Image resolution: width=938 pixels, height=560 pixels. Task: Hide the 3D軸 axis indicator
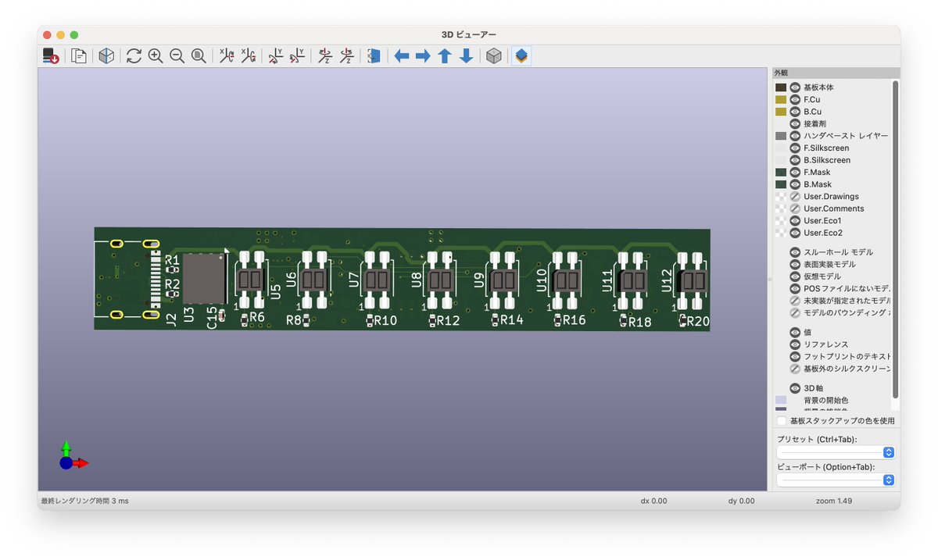click(x=795, y=388)
